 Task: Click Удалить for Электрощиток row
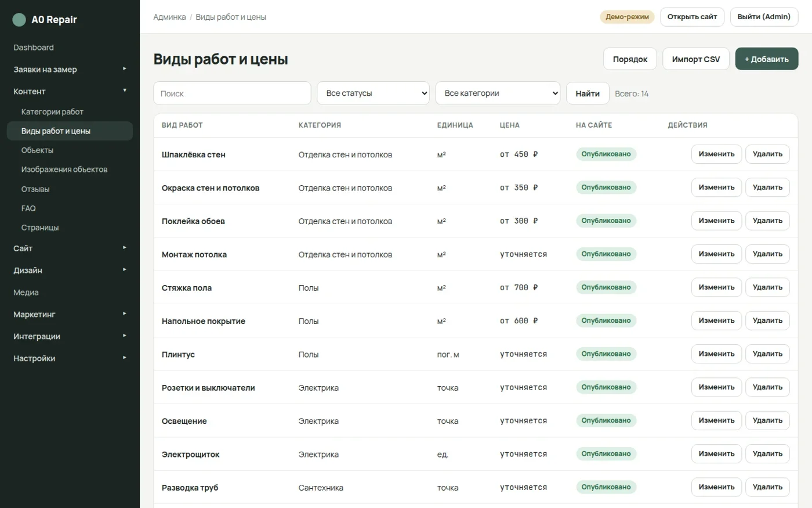(x=767, y=453)
